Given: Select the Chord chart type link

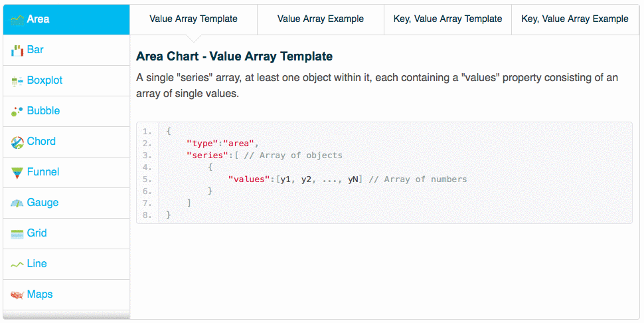Looking at the screenshot, I should 41,142.
